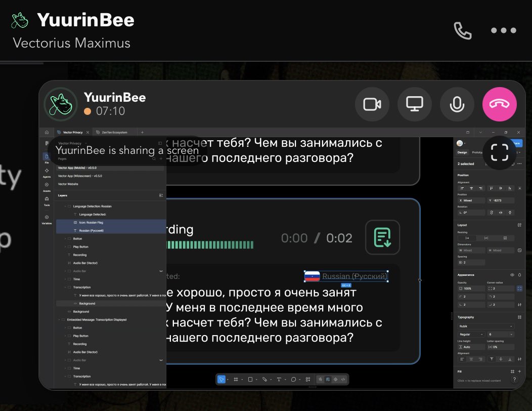The height and width of the screenshot is (411, 532).
Task: Open the Tools panel in the sidebar
Action: click(x=47, y=201)
